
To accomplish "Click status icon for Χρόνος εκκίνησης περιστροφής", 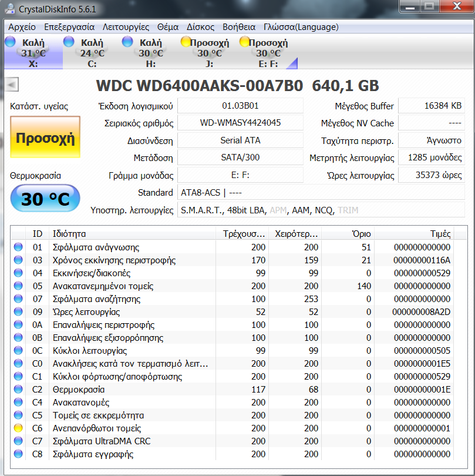I will tap(18, 260).
